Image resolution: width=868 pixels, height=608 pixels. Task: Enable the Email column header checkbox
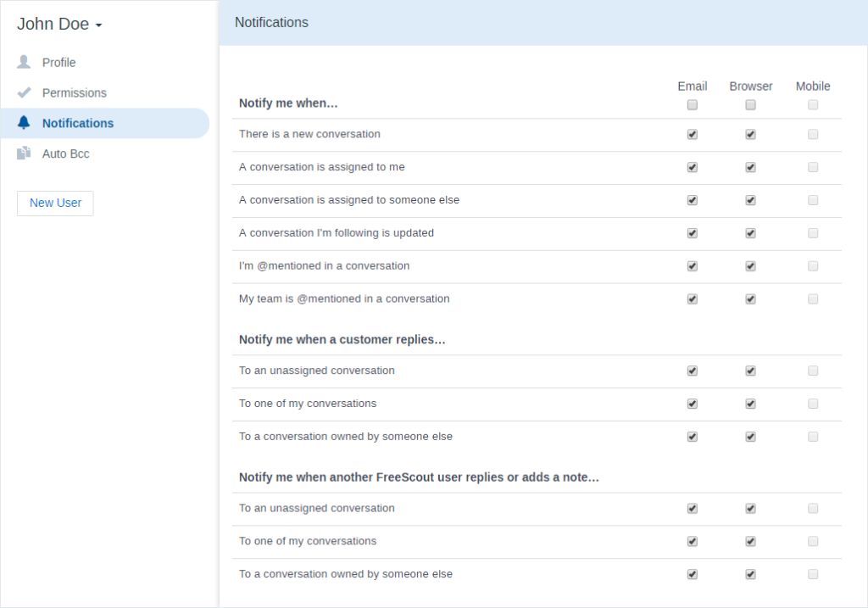692,104
